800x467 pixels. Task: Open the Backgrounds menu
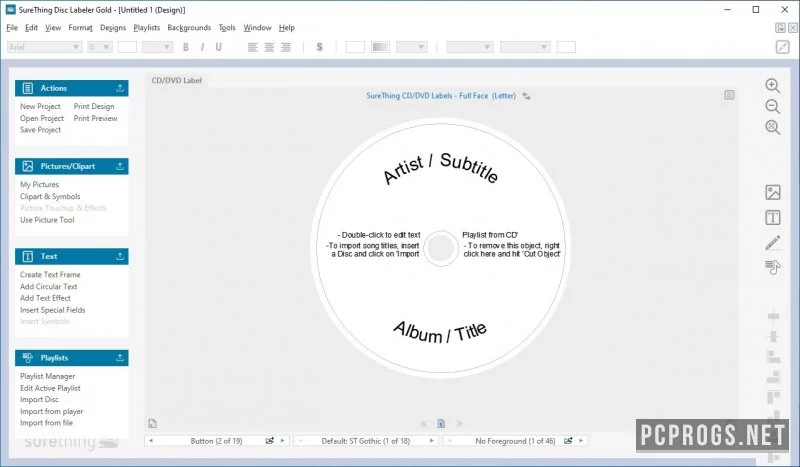pyautogui.click(x=189, y=28)
